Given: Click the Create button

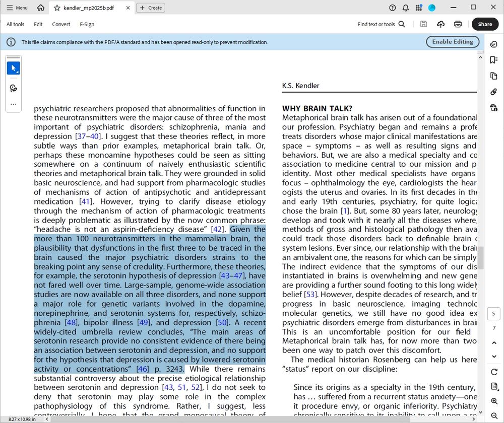Looking at the screenshot, I should (x=151, y=8).
